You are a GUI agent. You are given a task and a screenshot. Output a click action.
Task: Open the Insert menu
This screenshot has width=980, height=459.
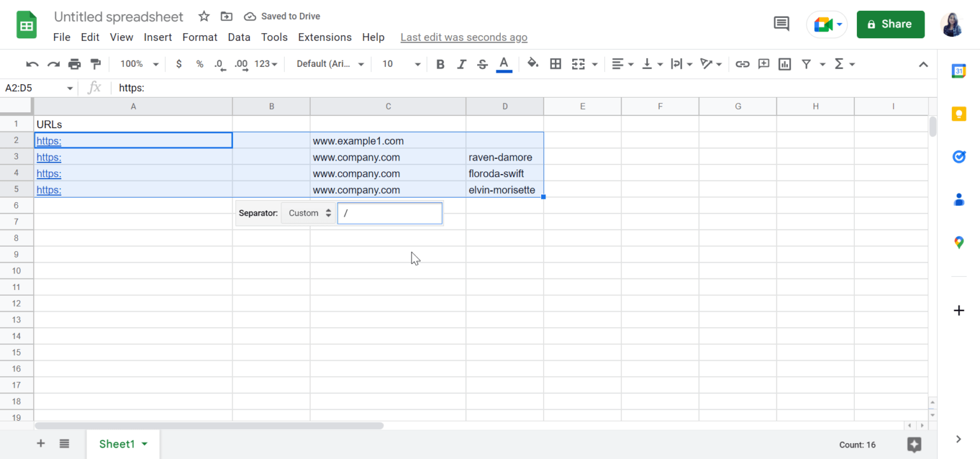point(158,37)
